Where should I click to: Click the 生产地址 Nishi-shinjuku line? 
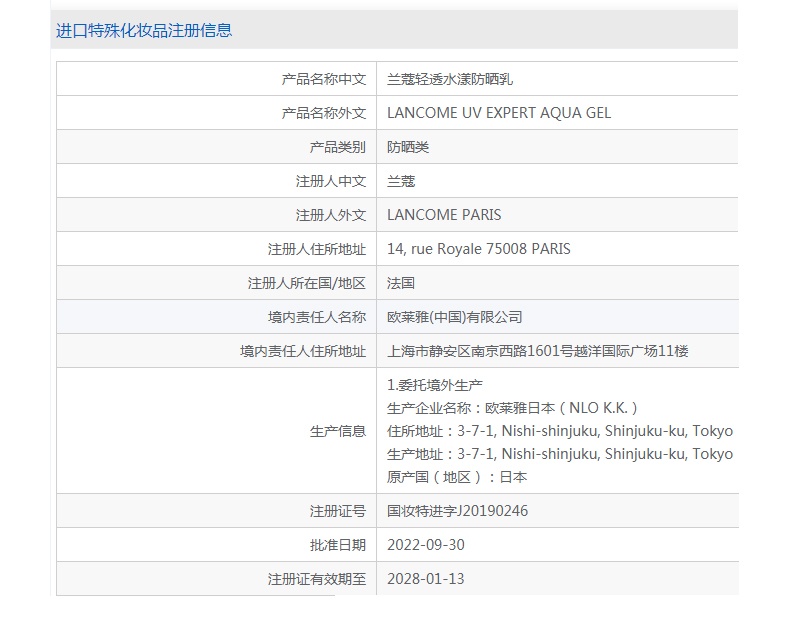[560, 455]
